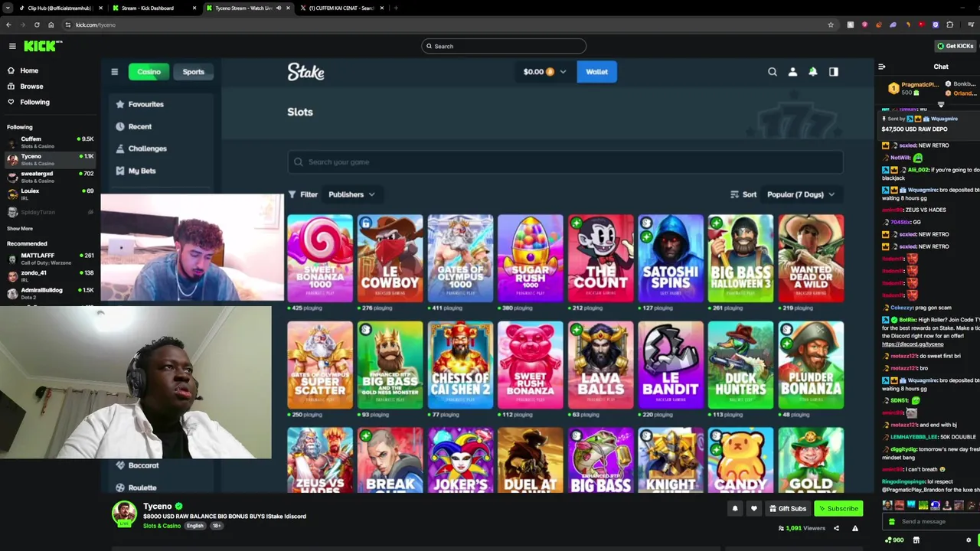Open Plunder Bonanza slot game
This screenshot has width=980, height=551.
[811, 365]
